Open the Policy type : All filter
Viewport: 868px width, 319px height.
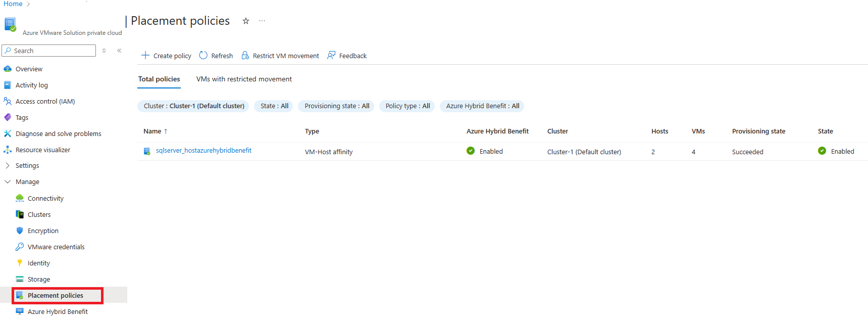(x=407, y=106)
